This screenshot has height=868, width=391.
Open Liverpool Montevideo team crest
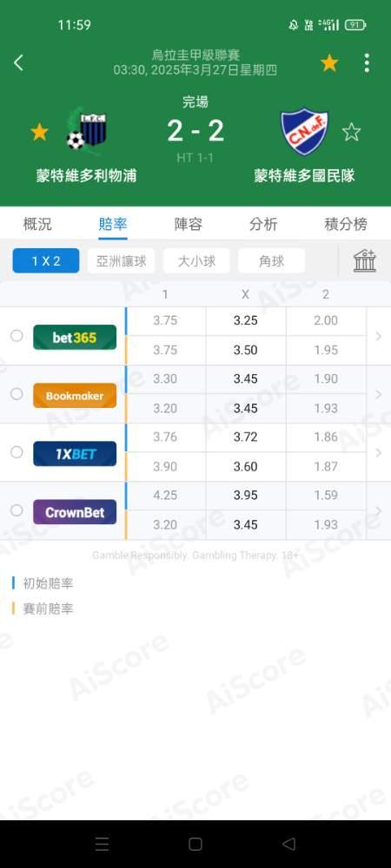click(x=86, y=131)
